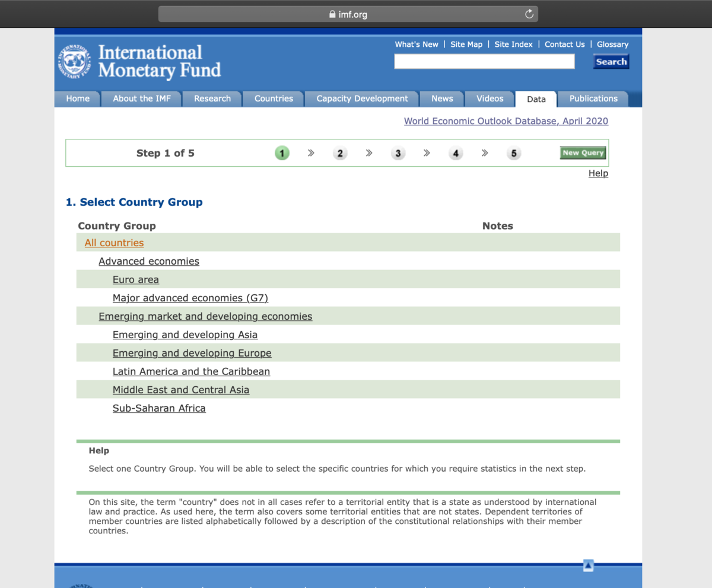Open the Home tab
Screen dimensions: 712x588
click(x=78, y=99)
